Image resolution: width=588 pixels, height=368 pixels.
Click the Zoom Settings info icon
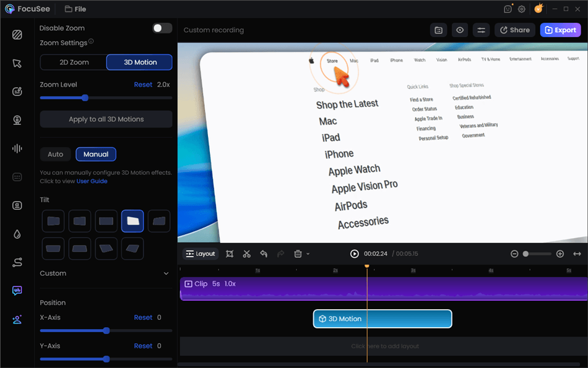coord(91,41)
